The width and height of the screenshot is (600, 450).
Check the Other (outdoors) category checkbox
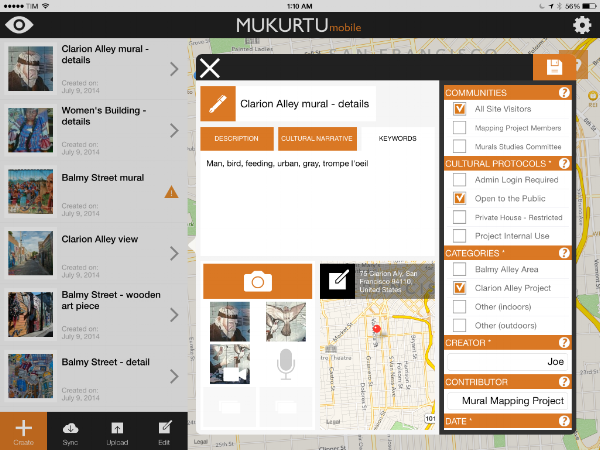click(459, 325)
